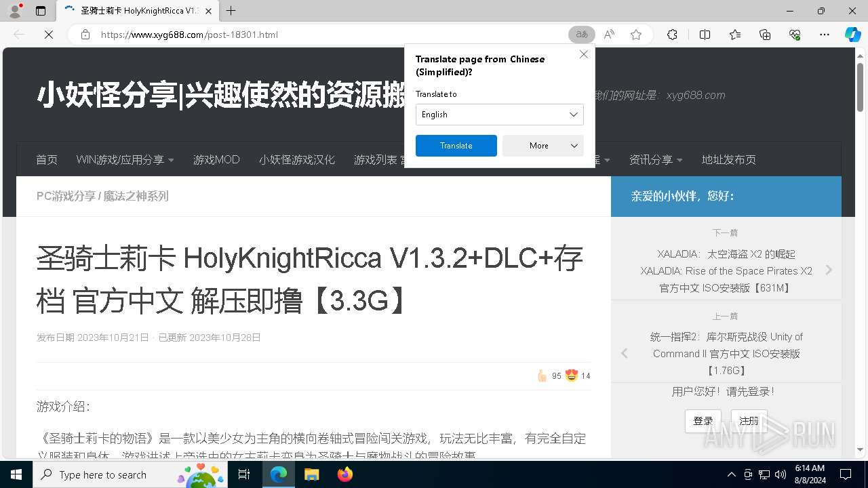Viewport: 868px width, 488px height.
Task: Open the tab actions menu icon
Action: pos(41,11)
